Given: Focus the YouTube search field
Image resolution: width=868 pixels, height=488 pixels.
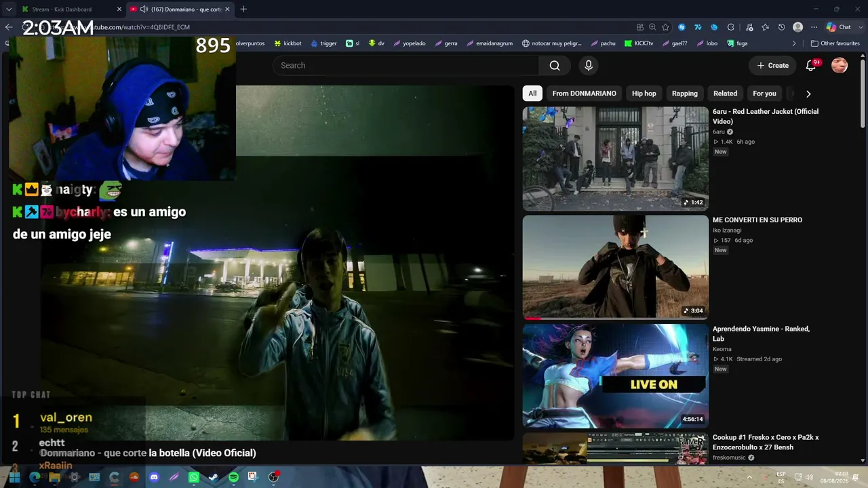Looking at the screenshot, I should click(x=406, y=66).
